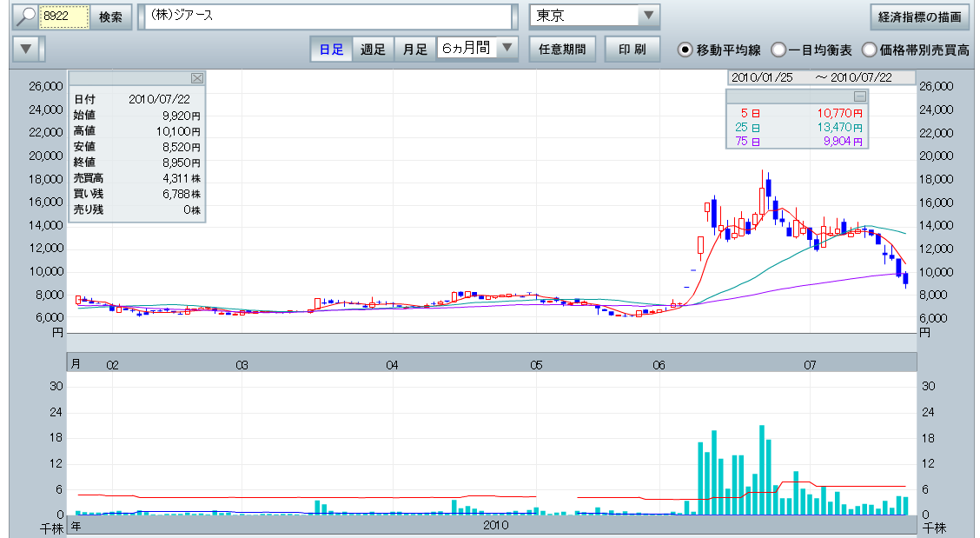Select the 価格帯別売買高 radio button

click(869, 50)
